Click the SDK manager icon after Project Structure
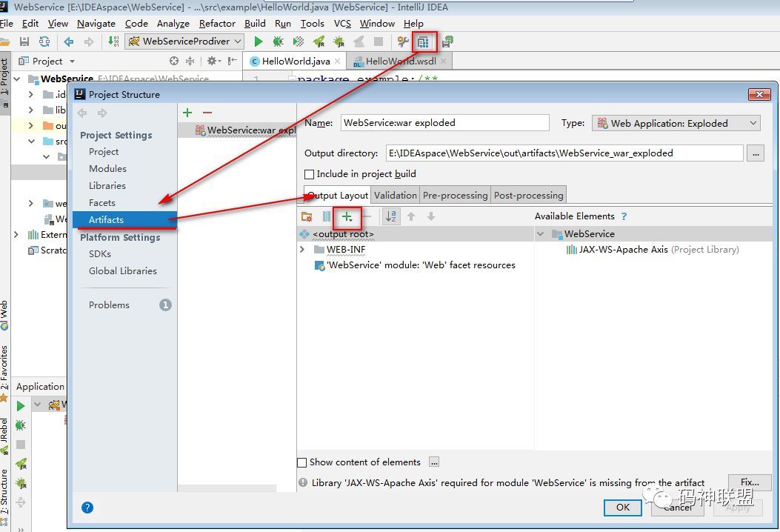 (447, 41)
